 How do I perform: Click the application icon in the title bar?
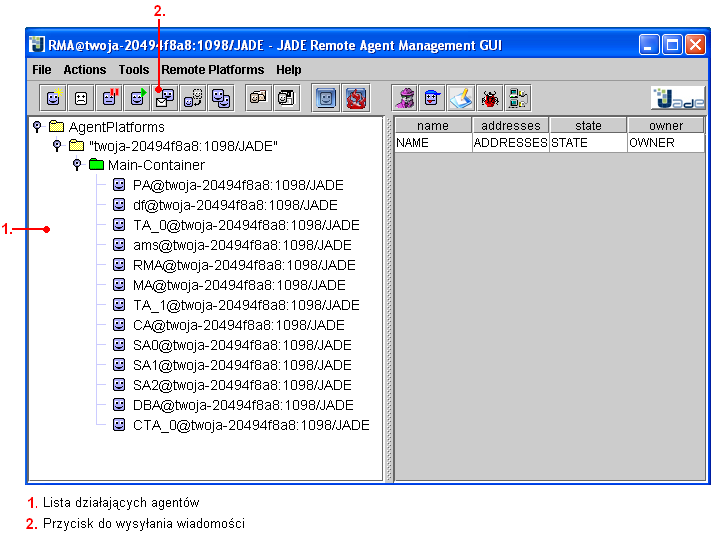[36, 45]
